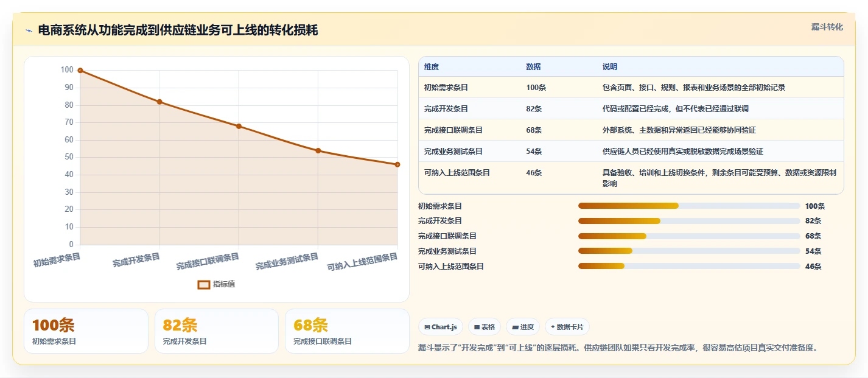Click the 68条 progress bar value
Image resolution: width=868 pixels, height=378 pixels.
coord(813,236)
